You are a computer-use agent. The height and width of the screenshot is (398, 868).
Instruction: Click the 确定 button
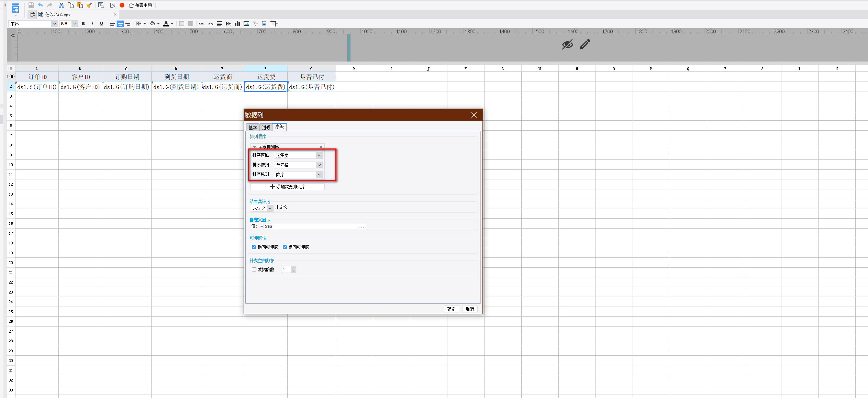(451, 309)
